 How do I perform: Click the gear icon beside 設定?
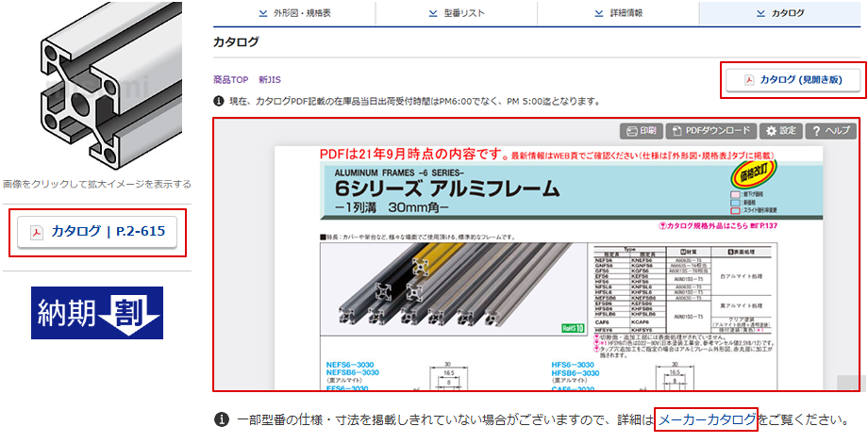(x=771, y=131)
